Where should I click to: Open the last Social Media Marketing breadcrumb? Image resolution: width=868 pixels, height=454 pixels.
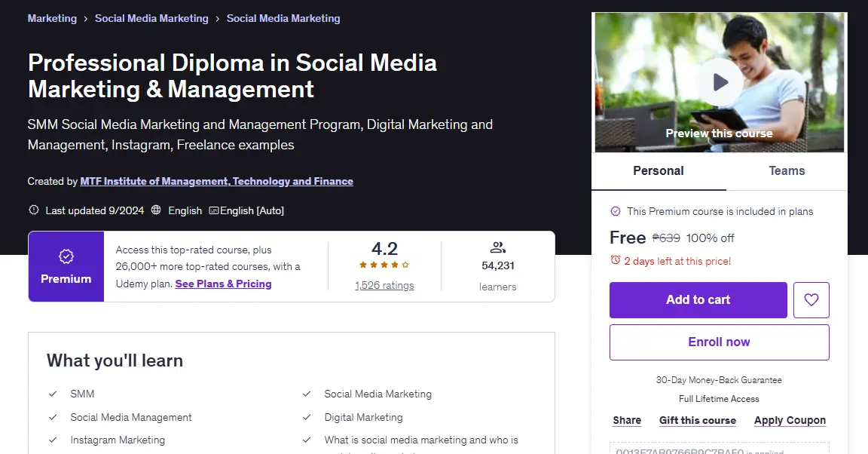283,18
